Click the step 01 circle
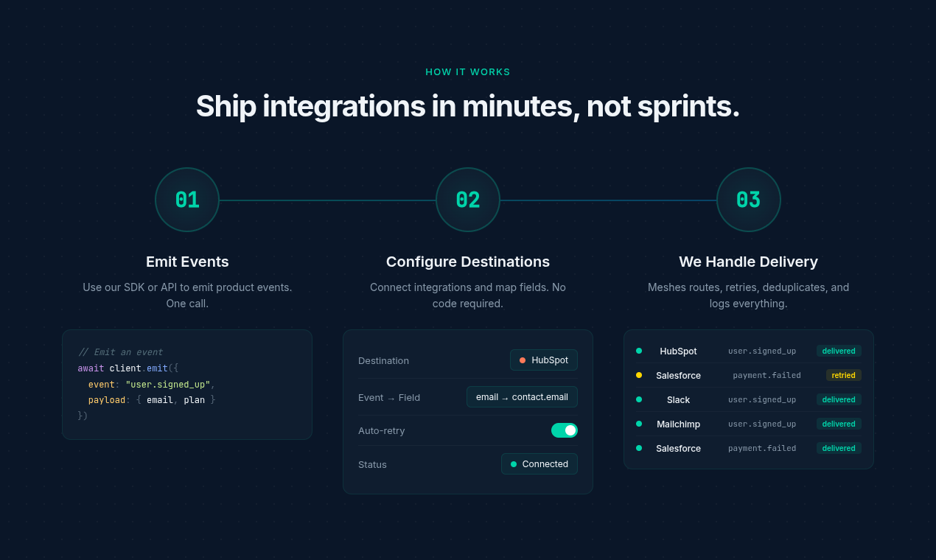This screenshot has width=936, height=560. click(x=187, y=200)
